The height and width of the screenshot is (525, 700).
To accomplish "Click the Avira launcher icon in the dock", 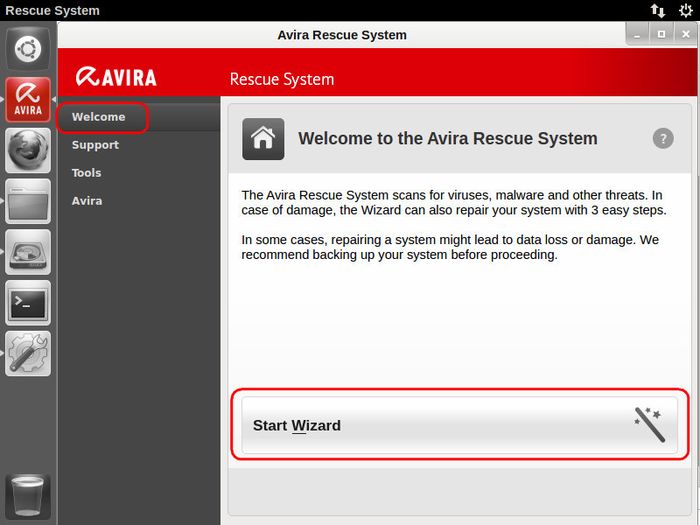I will [x=28, y=100].
